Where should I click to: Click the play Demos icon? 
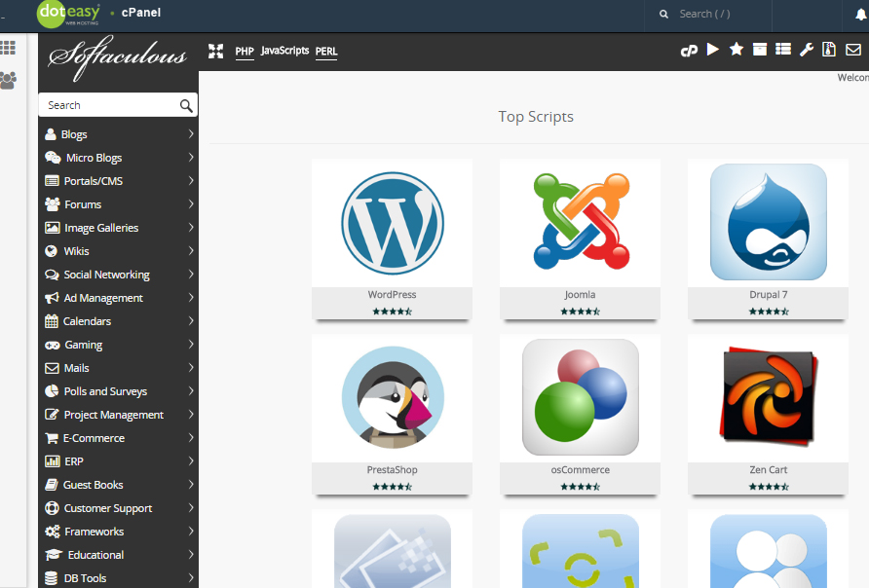713,50
